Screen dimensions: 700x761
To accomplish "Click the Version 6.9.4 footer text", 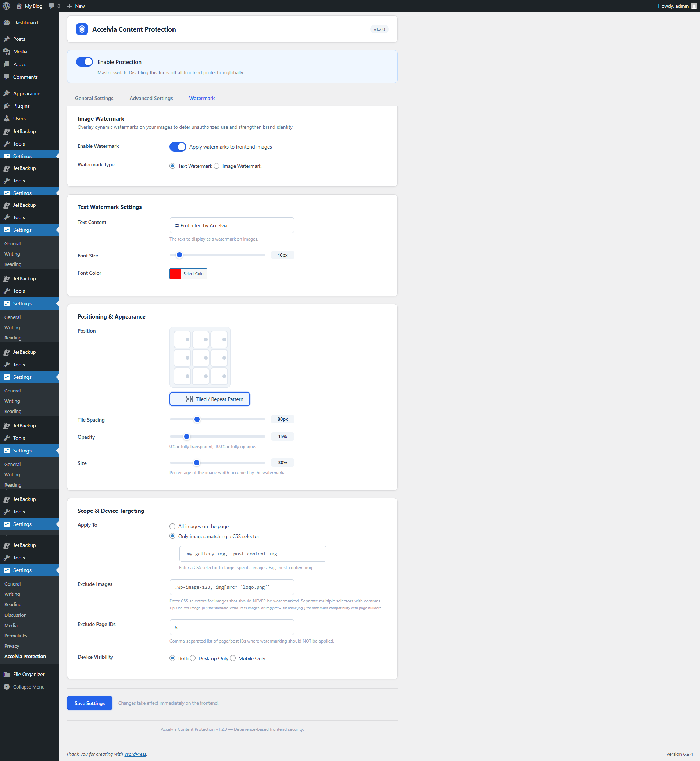I will click(x=679, y=754).
